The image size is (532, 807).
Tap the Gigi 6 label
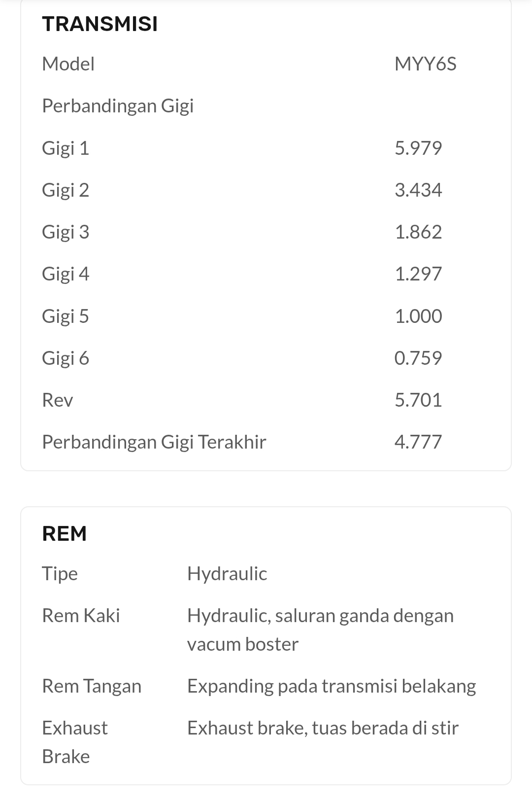[66, 358]
